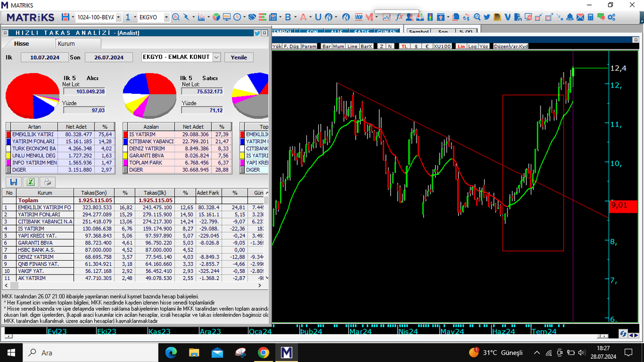Click the blue V toolbar icon

coord(507,17)
